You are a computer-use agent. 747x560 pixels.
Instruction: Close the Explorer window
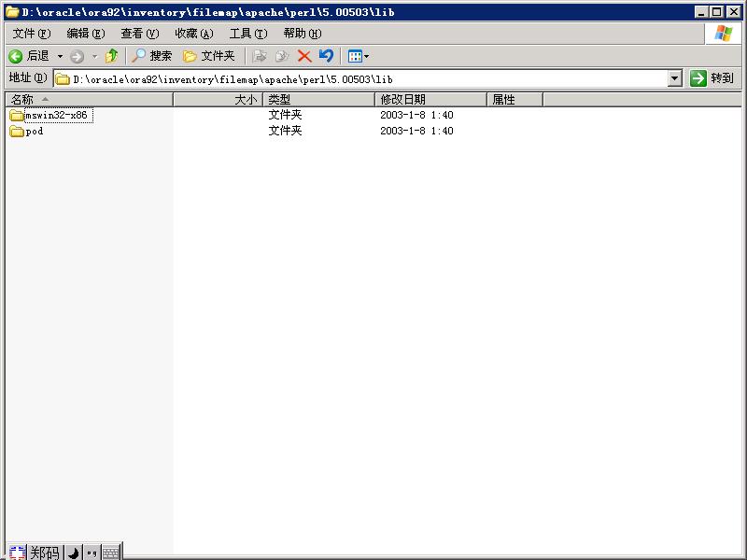(734, 12)
